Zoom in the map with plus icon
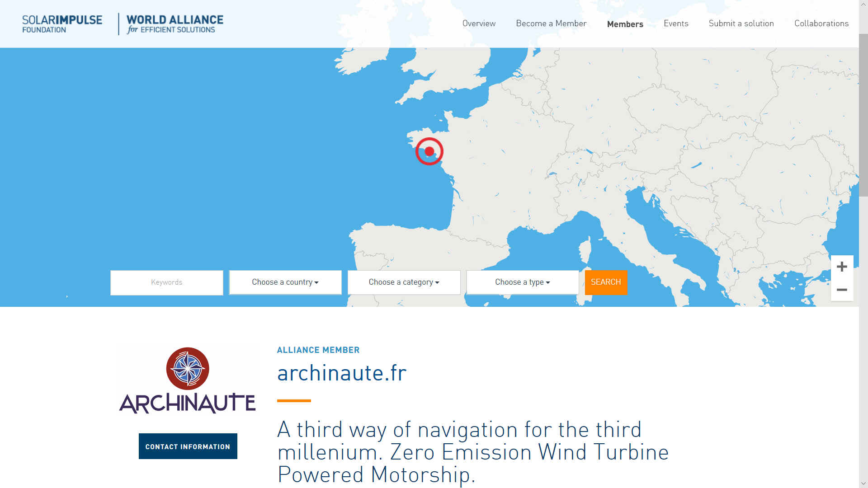 tap(842, 267)
